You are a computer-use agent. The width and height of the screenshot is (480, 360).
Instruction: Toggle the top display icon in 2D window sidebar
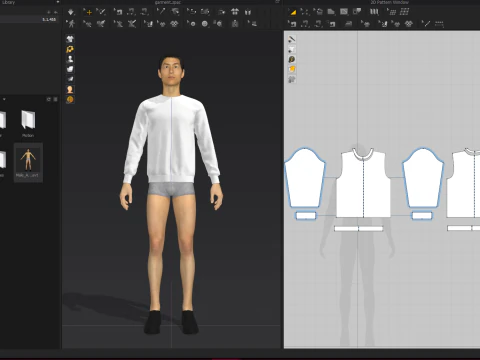coord(292,39)
